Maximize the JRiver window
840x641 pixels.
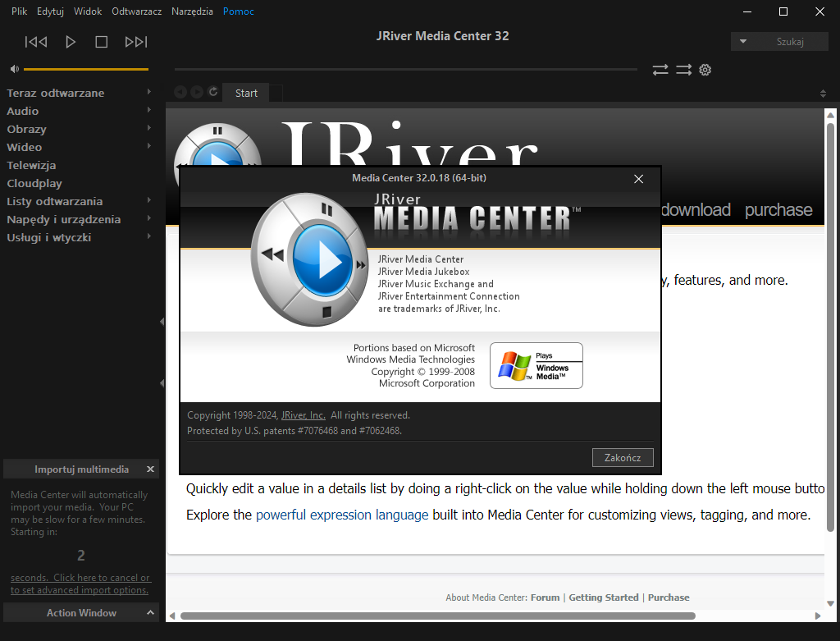pos(783,11)
